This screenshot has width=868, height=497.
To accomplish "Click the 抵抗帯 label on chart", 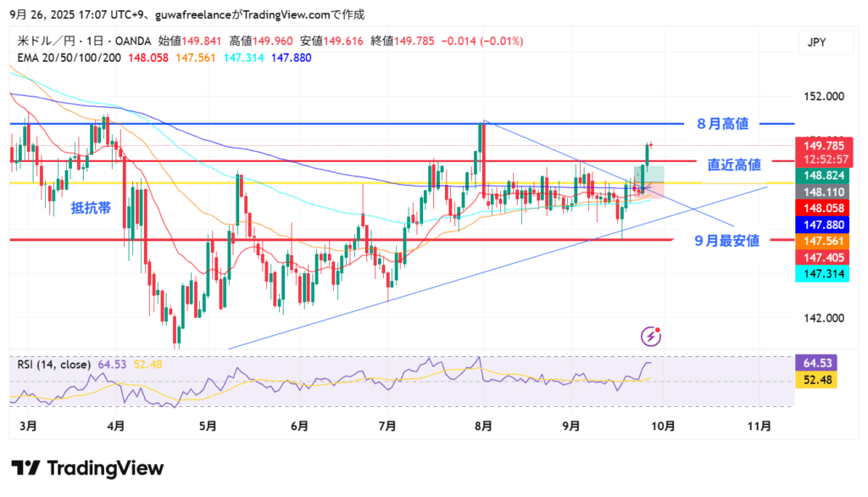I will click(90, 207).
